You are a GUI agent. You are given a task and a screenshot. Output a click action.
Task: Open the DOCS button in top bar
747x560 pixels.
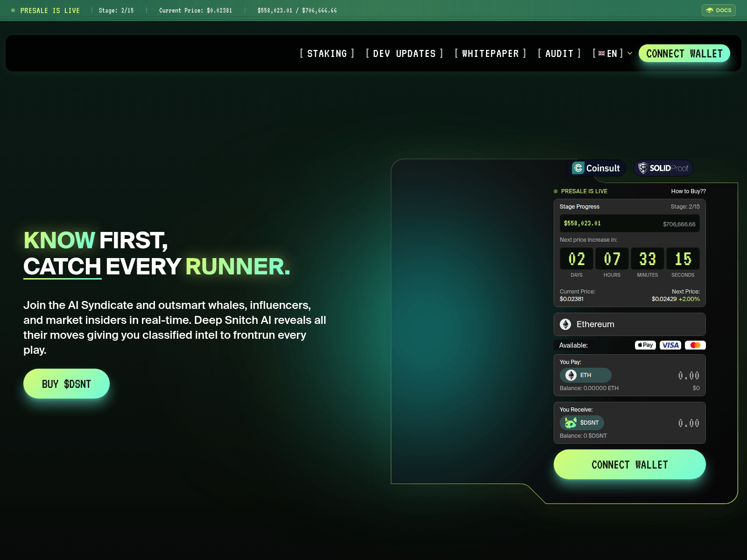719,10
